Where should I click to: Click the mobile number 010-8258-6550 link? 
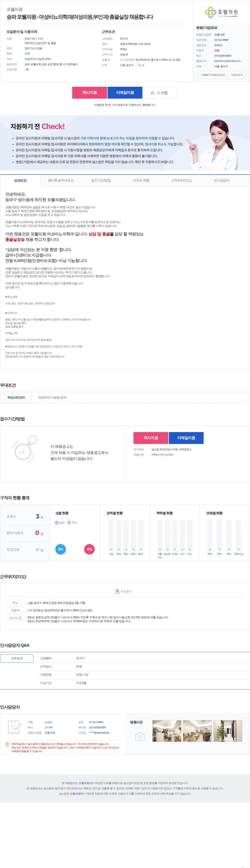point(97,727)
